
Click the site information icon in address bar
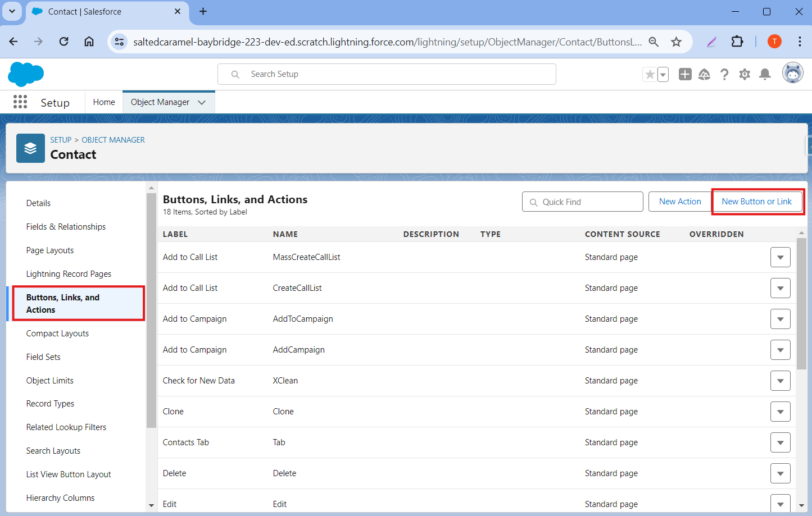[x=119, y=42]
